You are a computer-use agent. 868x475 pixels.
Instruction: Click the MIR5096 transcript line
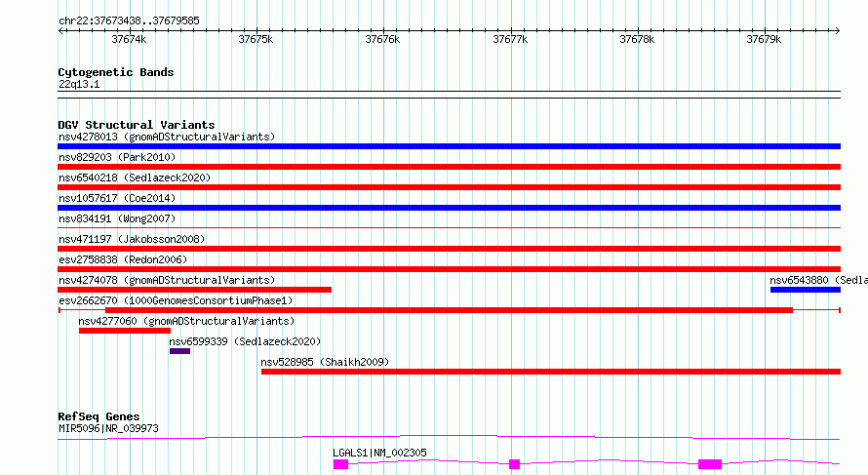449,437
